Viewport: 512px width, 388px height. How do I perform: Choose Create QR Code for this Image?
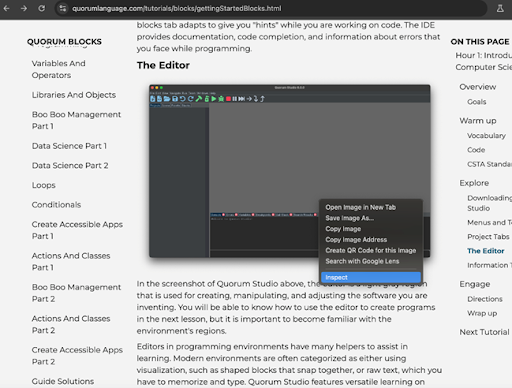point(371,250)
